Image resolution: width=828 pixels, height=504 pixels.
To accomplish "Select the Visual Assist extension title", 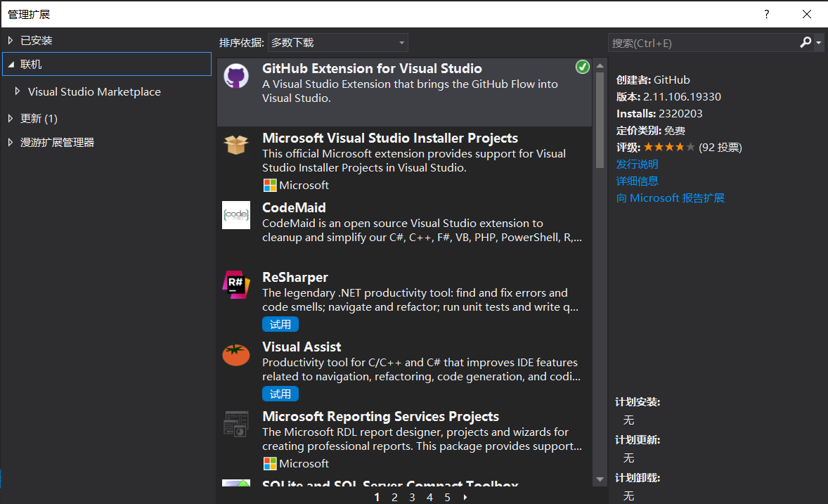I will pos(302,347).
